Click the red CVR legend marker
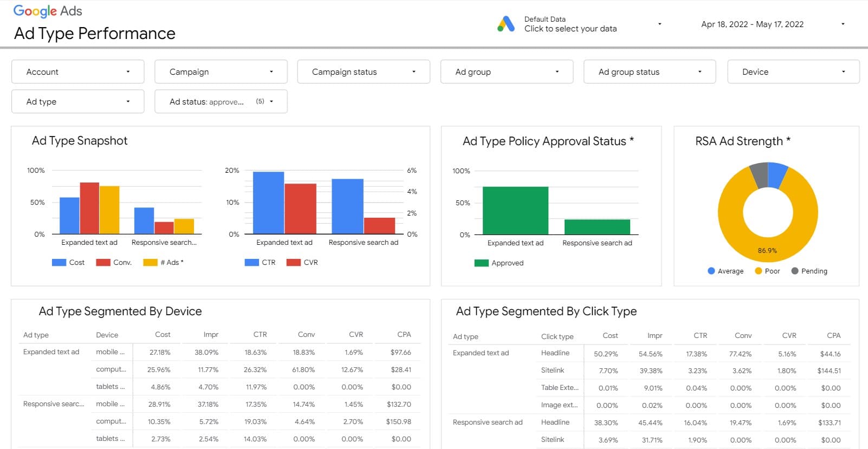 tap(293, 263)
